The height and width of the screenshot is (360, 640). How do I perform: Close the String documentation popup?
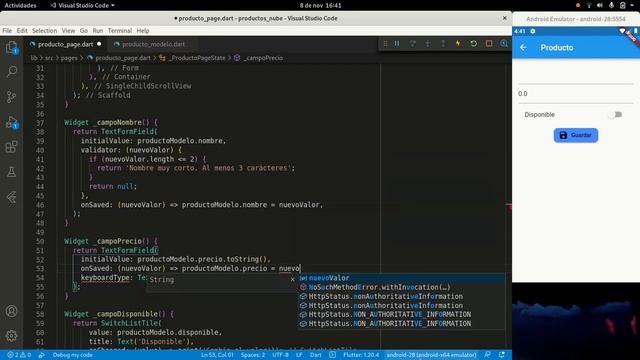[292, 280]
